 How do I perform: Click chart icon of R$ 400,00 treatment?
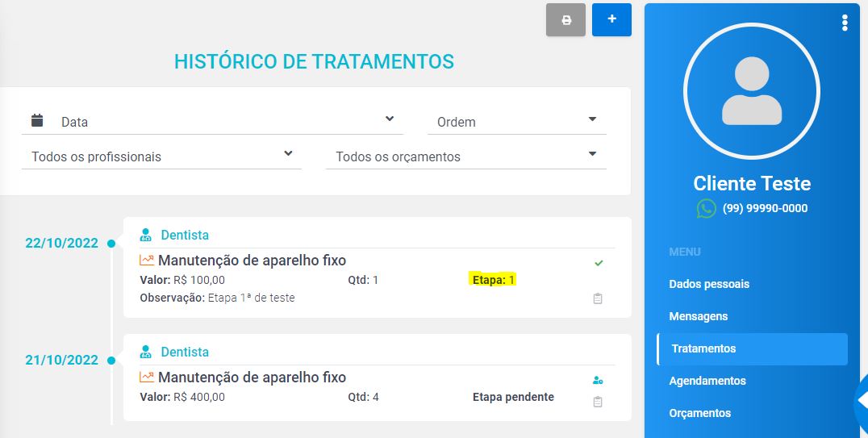[147, 377]
